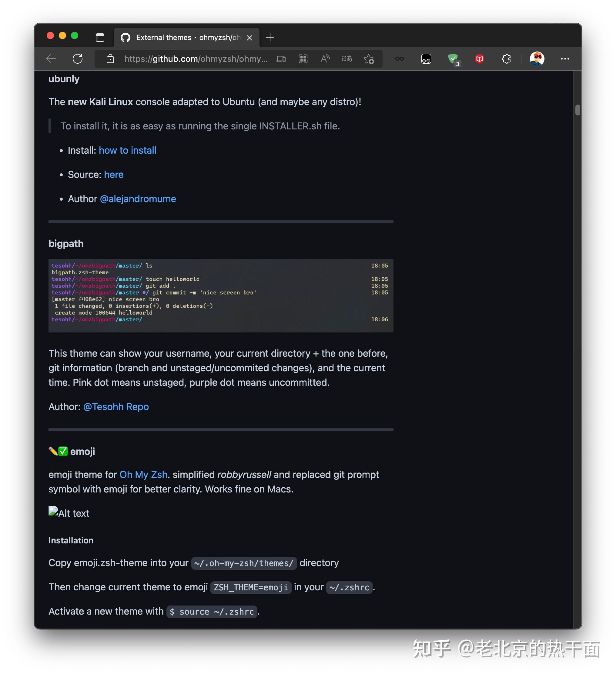The width and height of the screenshot is (616, 674).
Task: Open the @alejandromume author profile link
Action: pyautogui.click(x=138, y=199)
